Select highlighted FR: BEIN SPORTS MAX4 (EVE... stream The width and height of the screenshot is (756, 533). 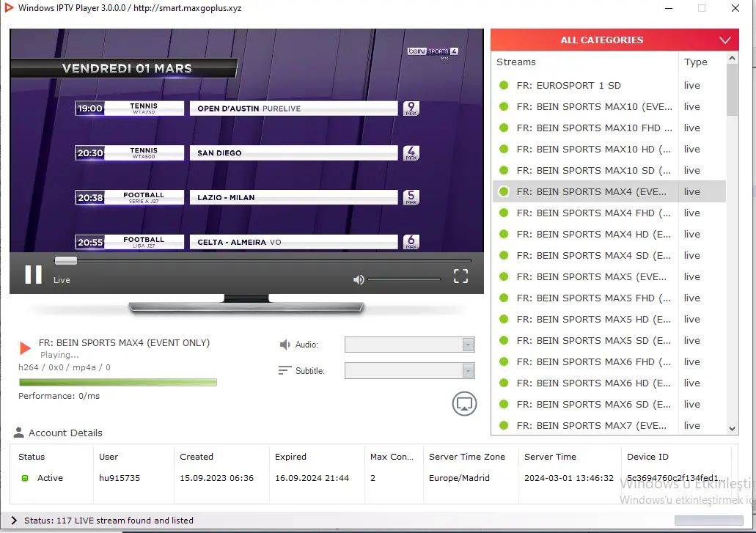tap(609, 191)
